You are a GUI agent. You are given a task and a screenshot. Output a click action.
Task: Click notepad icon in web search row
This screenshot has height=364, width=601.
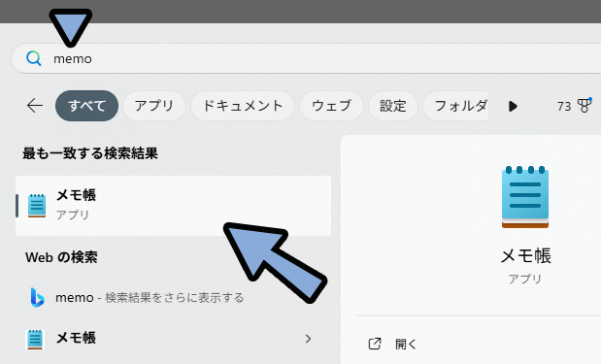coord(35,339)
